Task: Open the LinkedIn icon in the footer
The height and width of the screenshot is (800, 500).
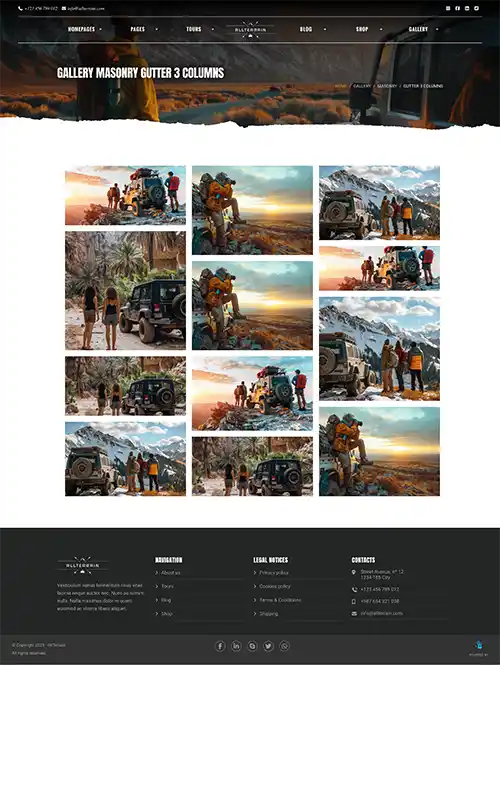Action: (x=236, y=646)
